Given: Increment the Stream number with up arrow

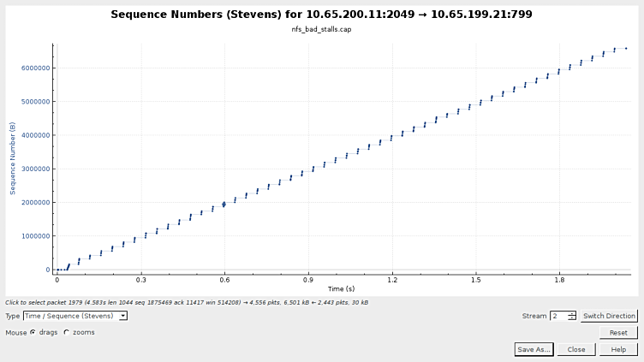Looking at the screenshot, I should (572, 313).
